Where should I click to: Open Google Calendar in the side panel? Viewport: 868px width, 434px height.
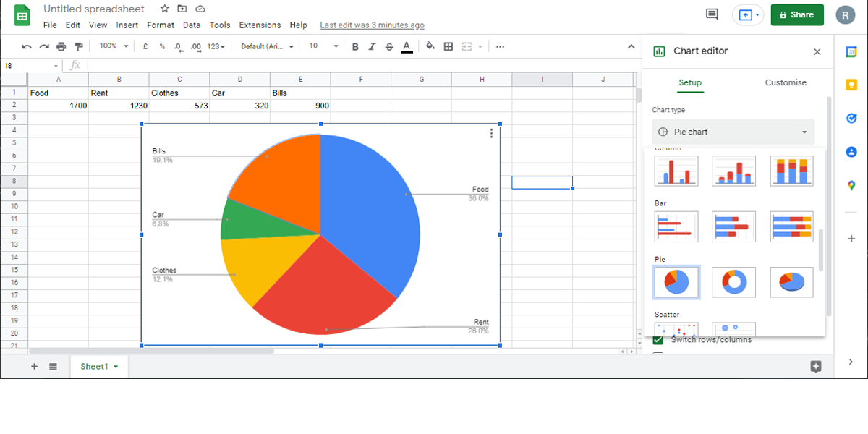click(x=851, y=52)
